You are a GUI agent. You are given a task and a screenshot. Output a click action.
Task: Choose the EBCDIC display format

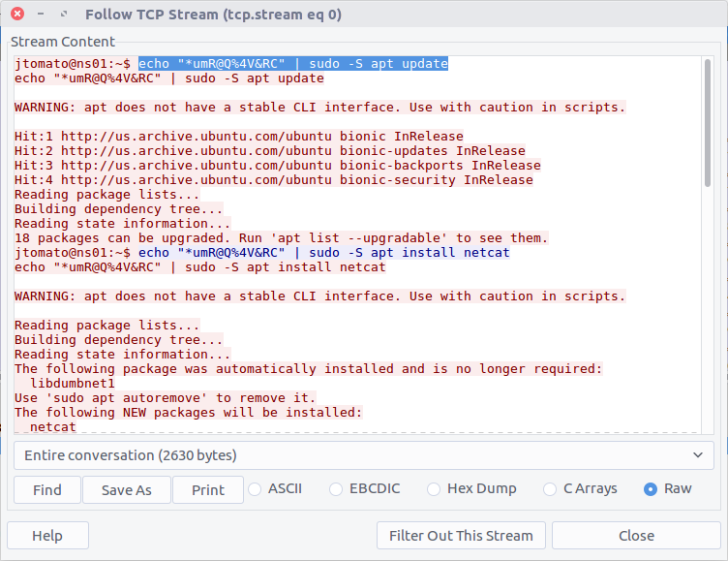click(337, 489)
